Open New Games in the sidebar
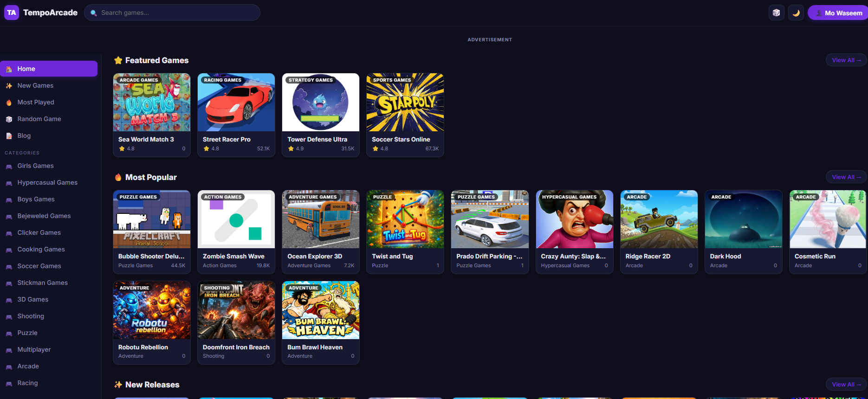Screen dimensions: 868x399 coord(49,85)
